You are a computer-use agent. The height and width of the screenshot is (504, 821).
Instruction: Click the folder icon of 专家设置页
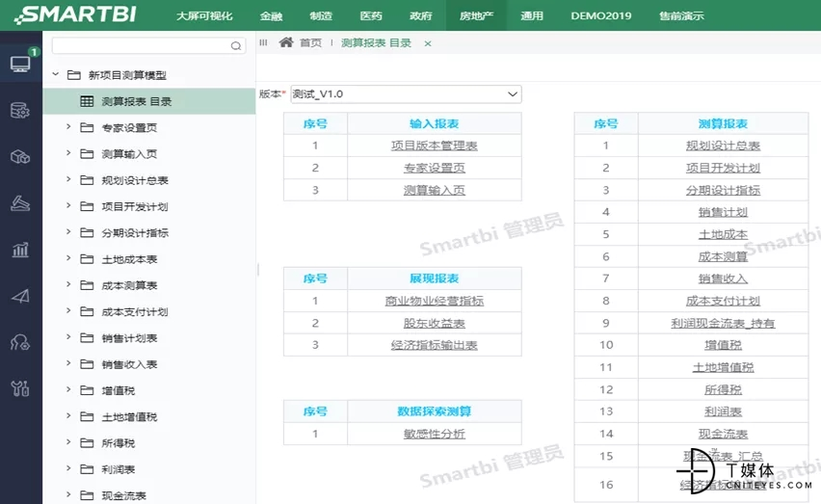coord(87,128)
